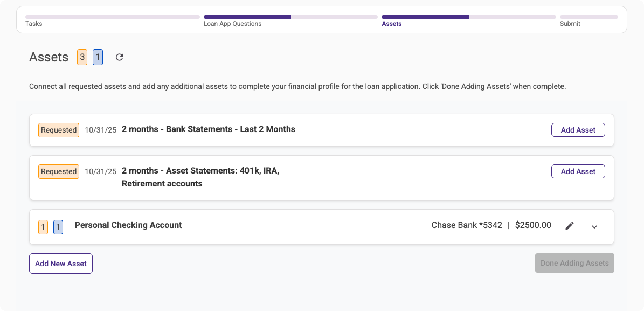Click blue 1 badge on Personal Checking row
Screen dimensions: 644x311
pyautogui.click(x=58, y=227)
